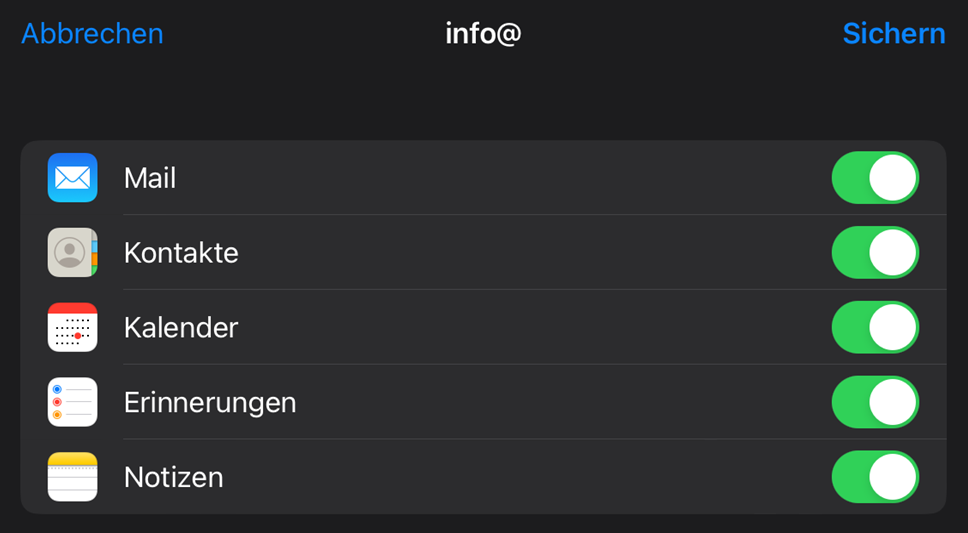Screen dimensions: 968x533
Task: Tap the yellow Notizen notepad icon
Action: 72,477
